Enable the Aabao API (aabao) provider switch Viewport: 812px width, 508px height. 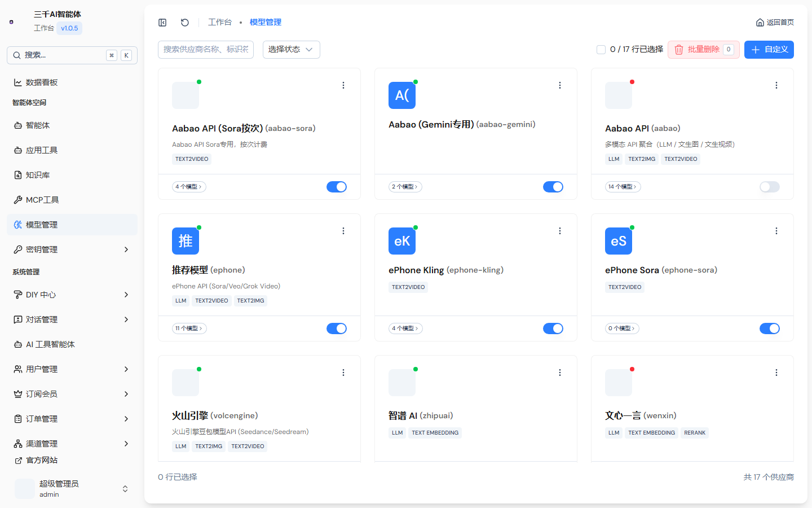[770, 187]
